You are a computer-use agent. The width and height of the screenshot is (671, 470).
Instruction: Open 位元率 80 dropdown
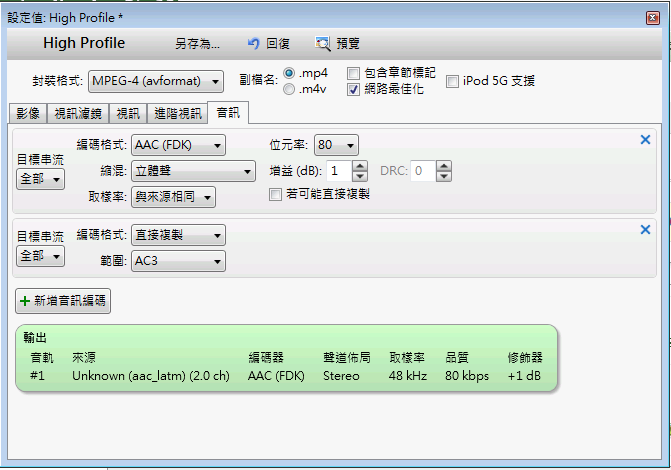[336, 145]
